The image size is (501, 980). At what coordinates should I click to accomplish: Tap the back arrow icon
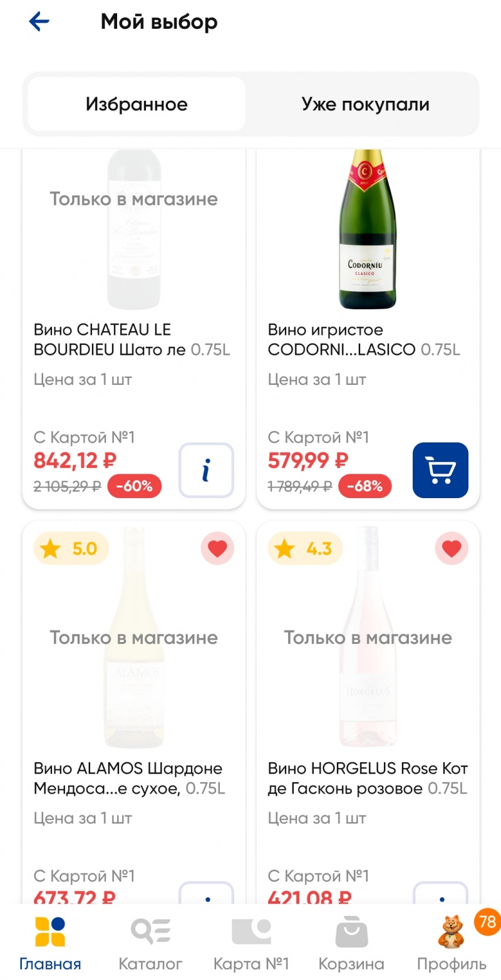point(39,23)
